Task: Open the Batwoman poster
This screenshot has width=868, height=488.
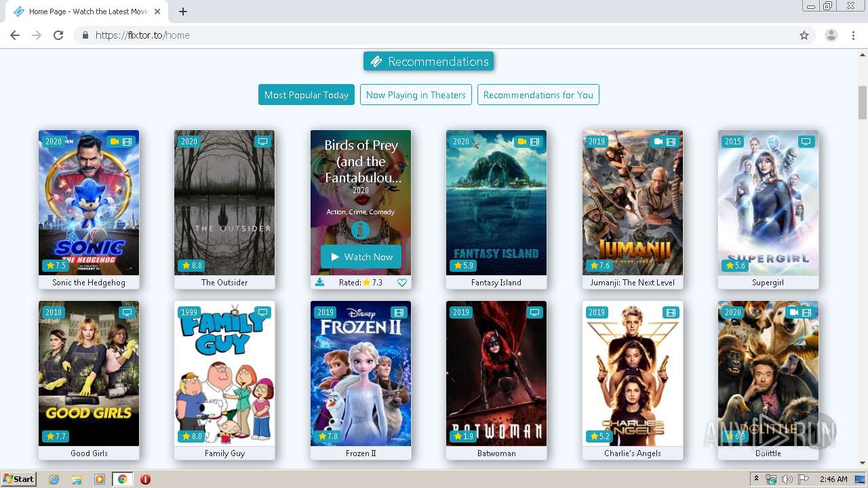Action: coord(496,373)
